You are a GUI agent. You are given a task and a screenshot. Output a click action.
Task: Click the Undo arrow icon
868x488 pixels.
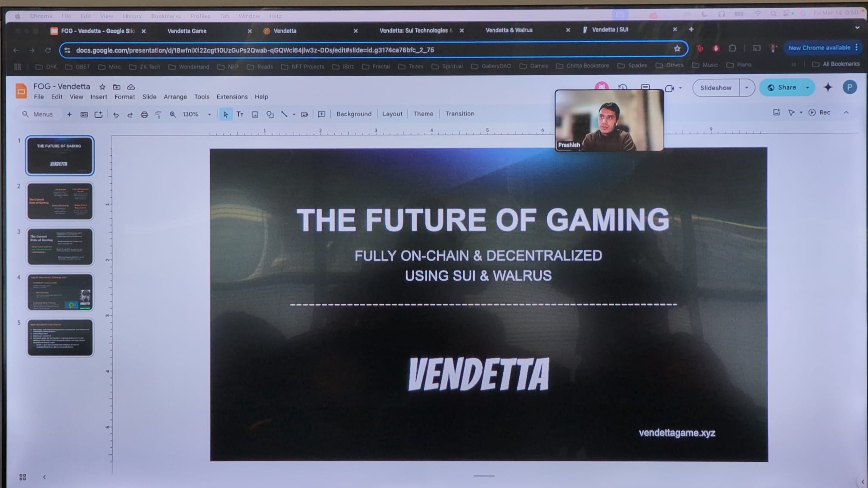[x=116, y=114]
